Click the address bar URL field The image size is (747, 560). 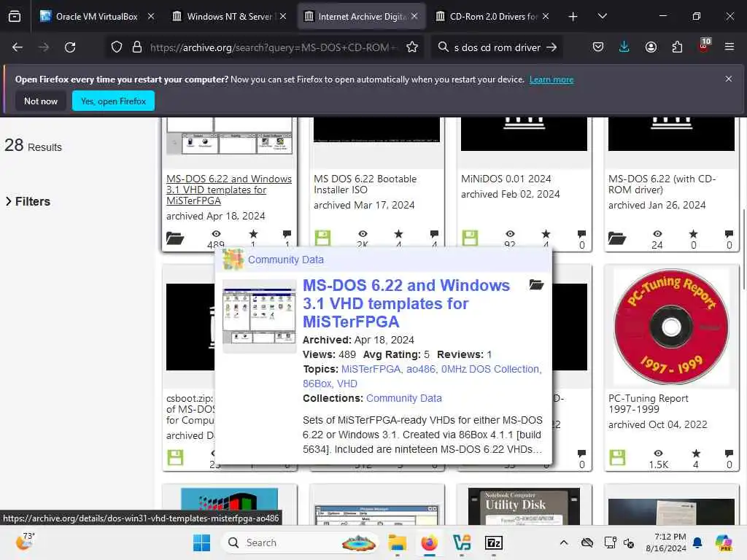[273, 47]
